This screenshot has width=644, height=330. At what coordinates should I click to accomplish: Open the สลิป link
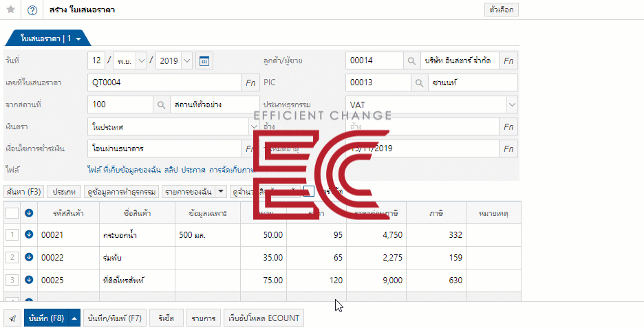[x=171, y=170]
